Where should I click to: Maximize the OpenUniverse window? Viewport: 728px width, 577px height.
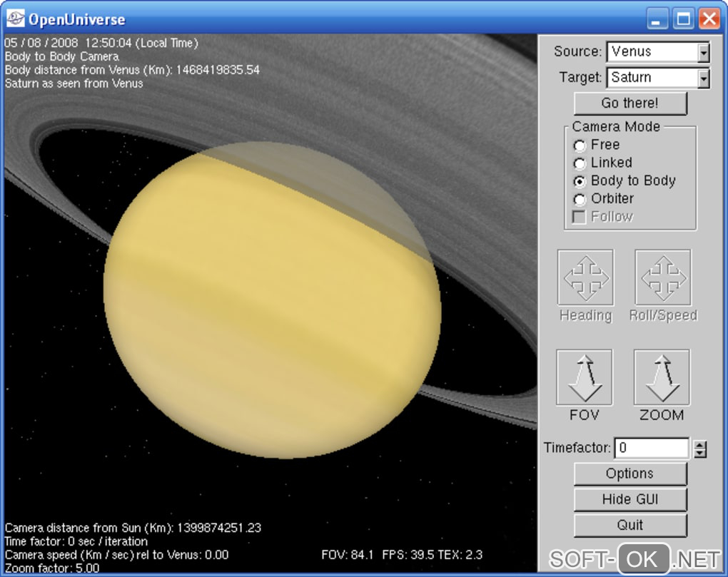[683, 19]
